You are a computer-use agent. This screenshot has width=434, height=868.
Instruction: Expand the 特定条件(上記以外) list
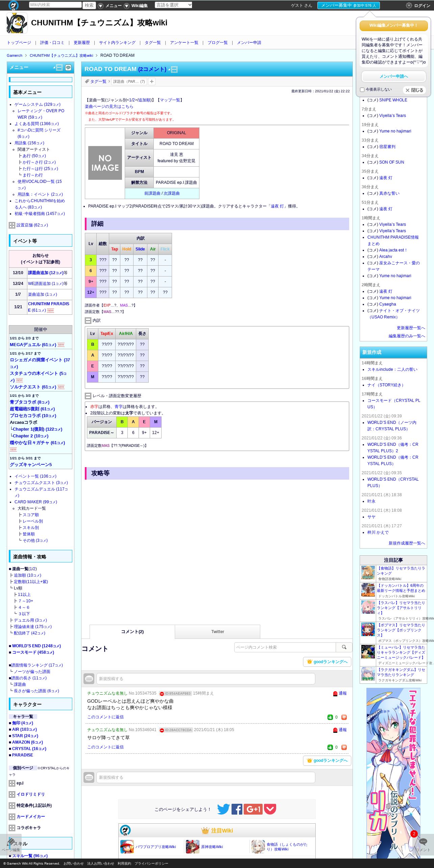click(12, 805)
